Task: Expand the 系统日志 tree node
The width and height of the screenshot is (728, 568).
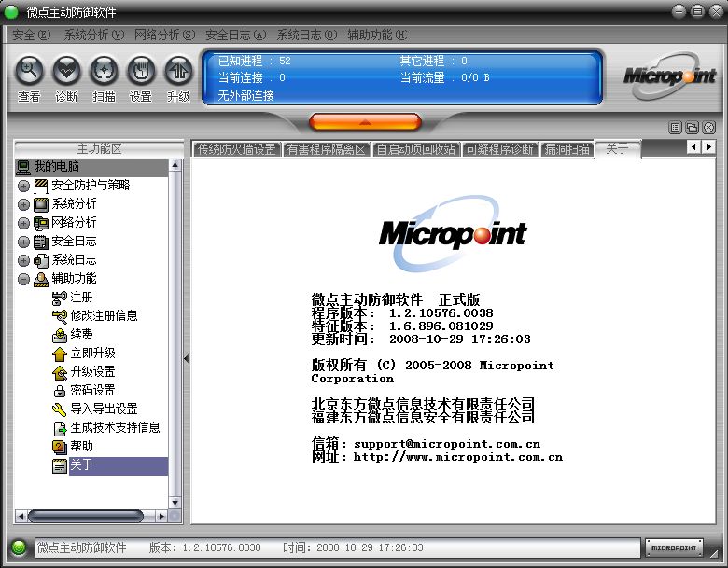Action: tap(23, 260)
